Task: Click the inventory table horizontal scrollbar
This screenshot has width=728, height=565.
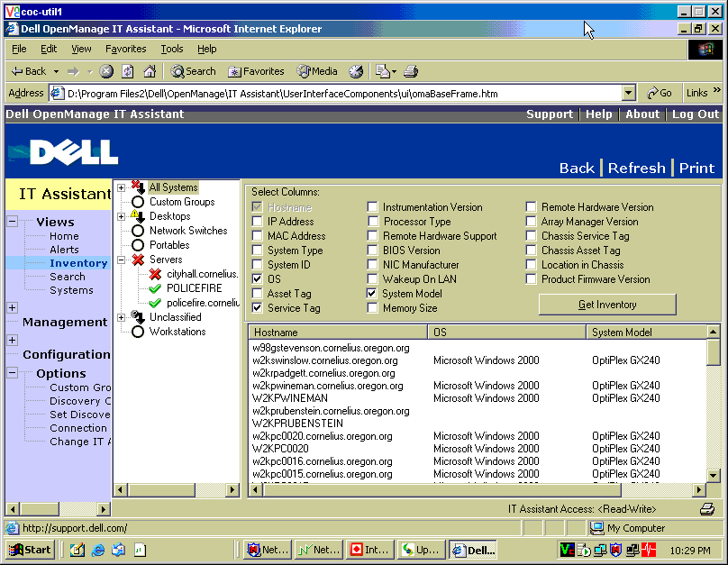Action: point(441,489)
